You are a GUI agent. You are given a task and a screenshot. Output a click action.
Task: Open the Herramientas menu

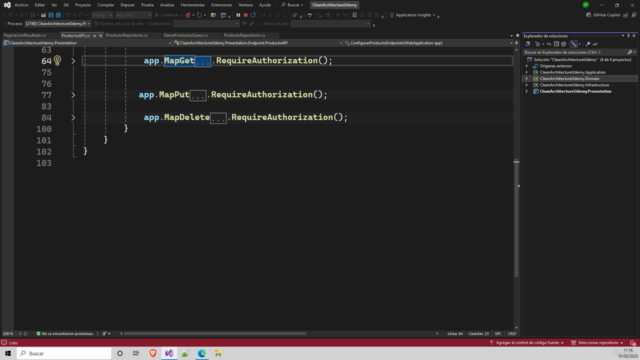(x=193, y=5)
